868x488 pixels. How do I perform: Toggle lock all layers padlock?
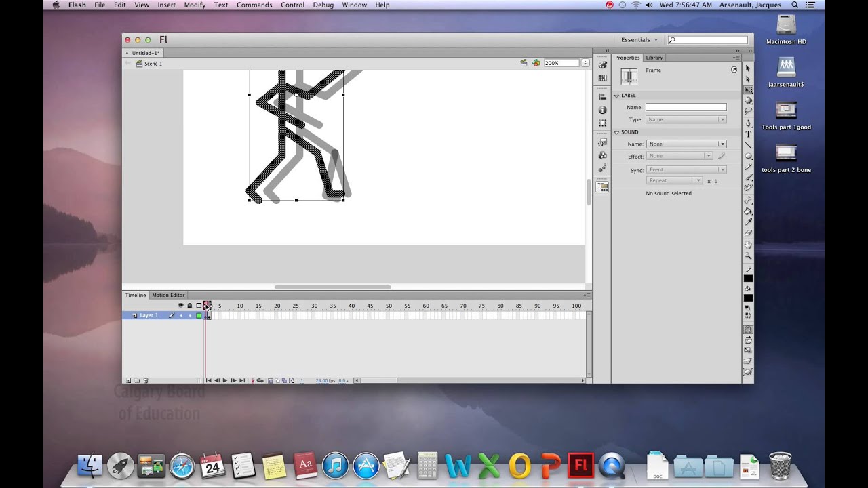(190, 306)
